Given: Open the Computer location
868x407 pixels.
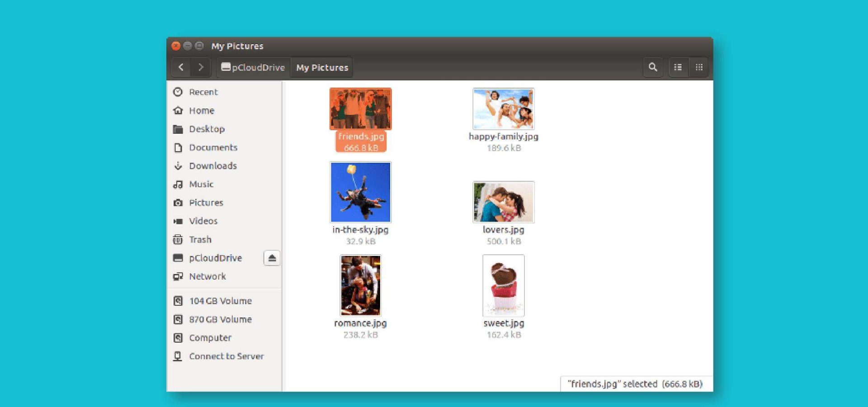Looking at the screenshot, I should click(210, 337).
